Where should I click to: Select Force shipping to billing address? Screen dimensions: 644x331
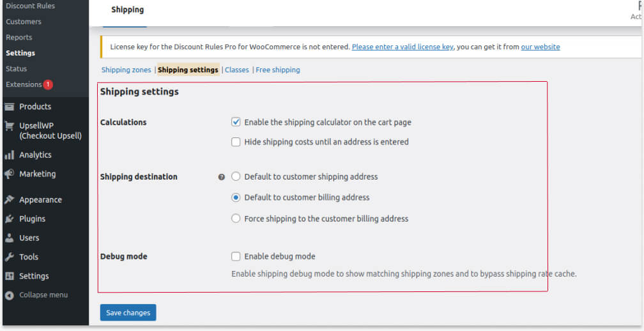pos(236,219)
